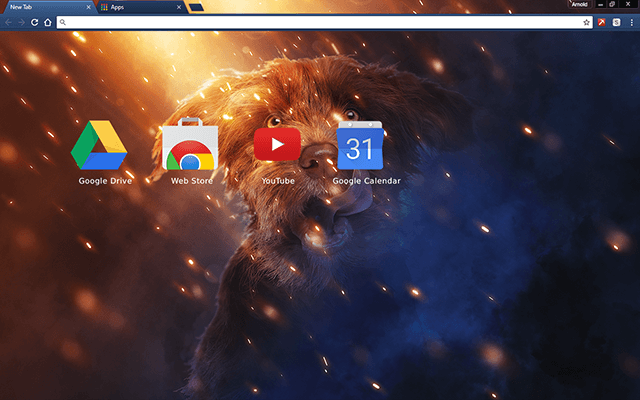
Task: Reload the current page
Action: [x=35, y=22]
